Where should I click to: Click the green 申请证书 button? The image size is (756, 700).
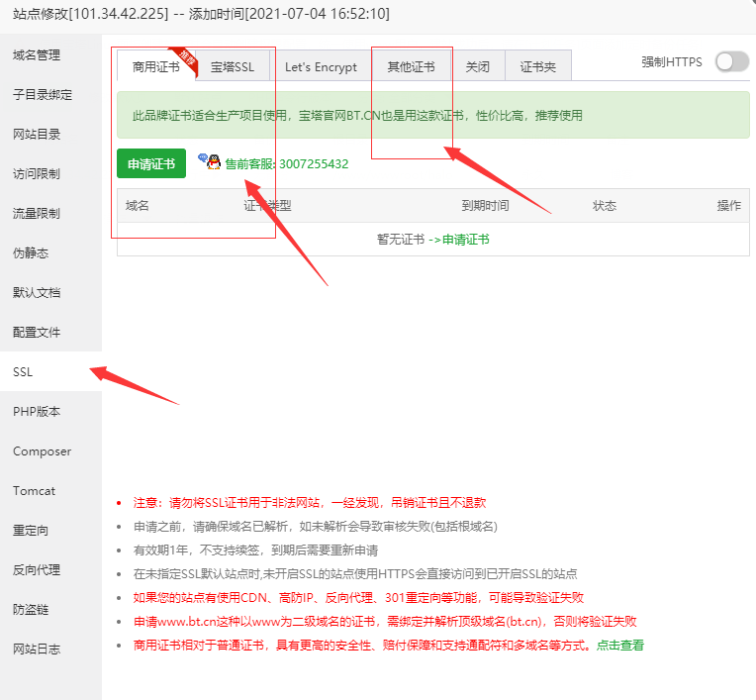coord(151,163)
